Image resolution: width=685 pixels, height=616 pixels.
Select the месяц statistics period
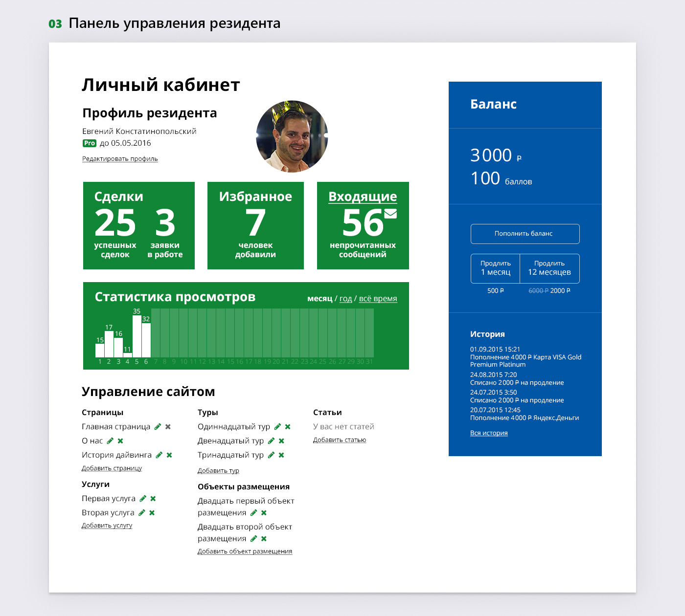click(320, 299)
